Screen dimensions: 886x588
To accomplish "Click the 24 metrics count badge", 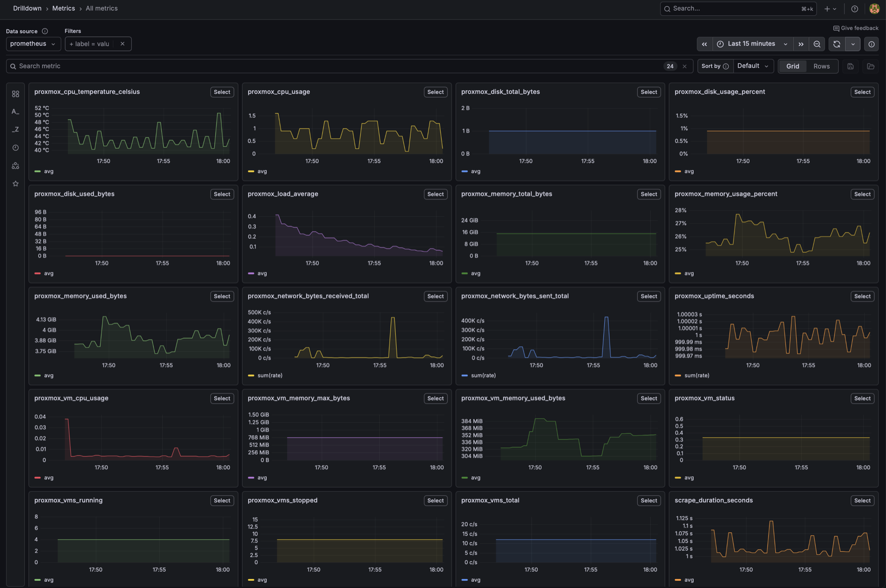I will click(670, 66).
